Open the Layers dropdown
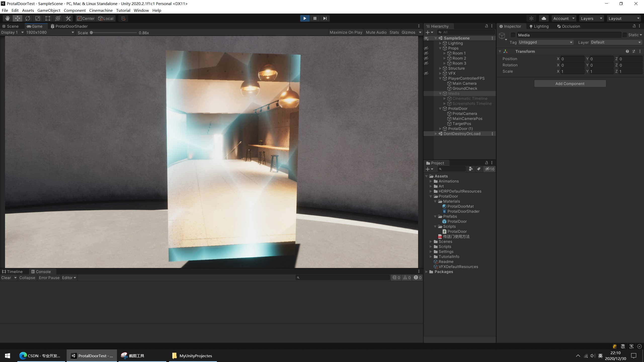The image size is (644, 362). (591, 18)
